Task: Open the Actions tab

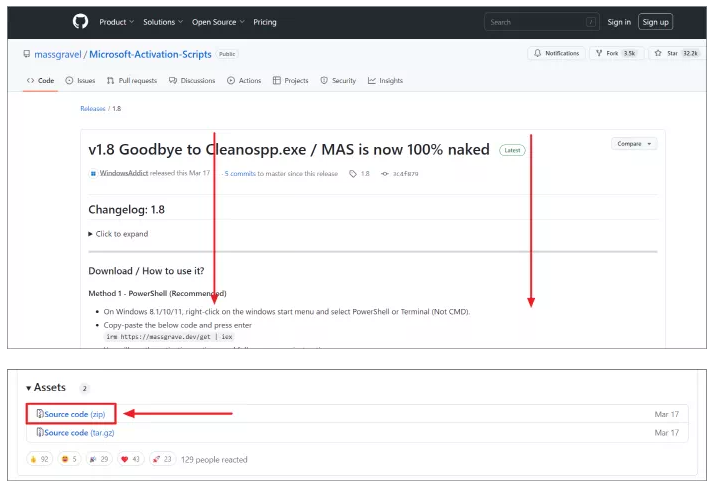Action: pos(244,80)
